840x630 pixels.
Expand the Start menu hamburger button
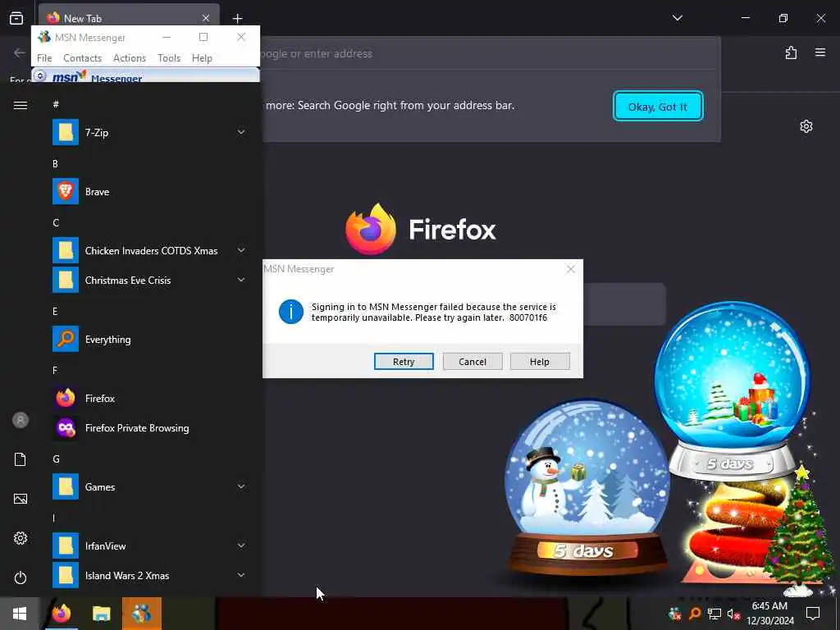coord(21,105)
